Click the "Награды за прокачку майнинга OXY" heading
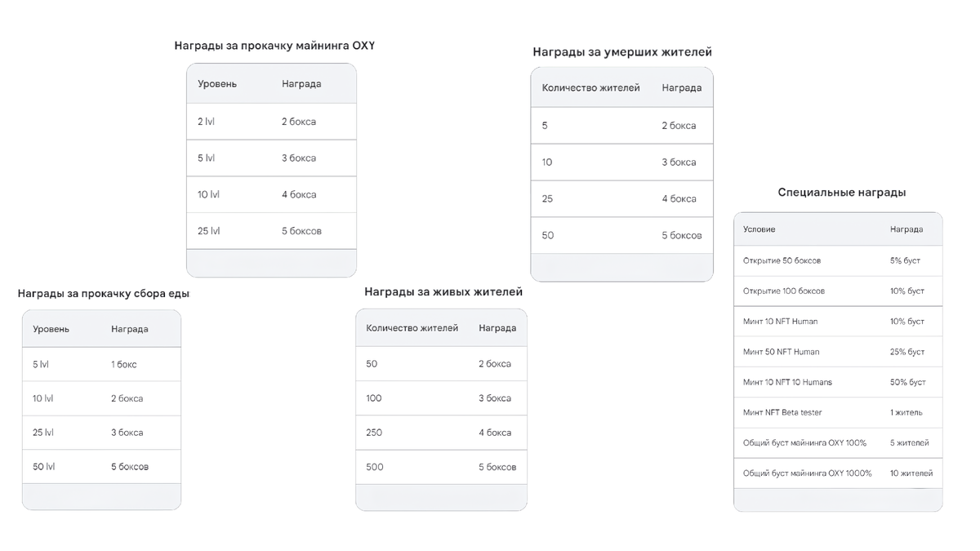 pyautogui.click(x=274, y=46)
